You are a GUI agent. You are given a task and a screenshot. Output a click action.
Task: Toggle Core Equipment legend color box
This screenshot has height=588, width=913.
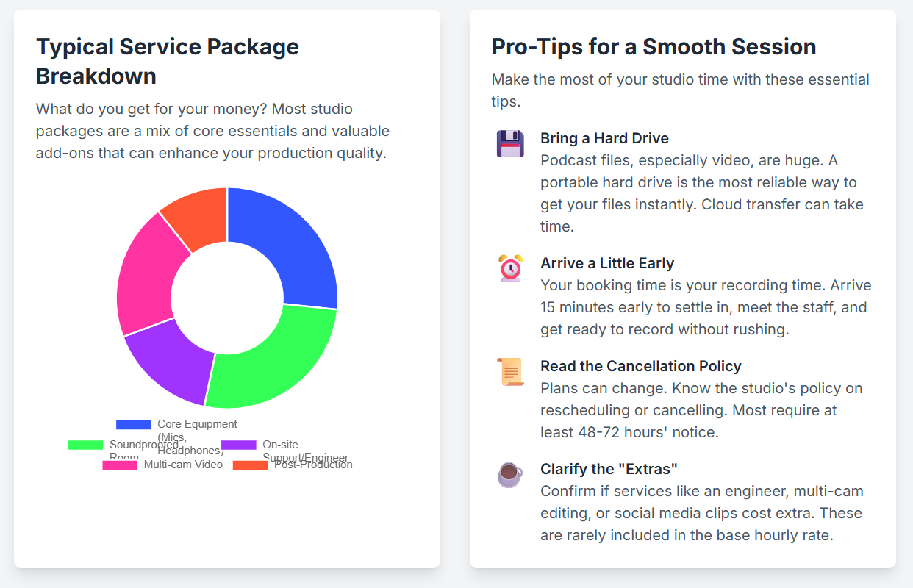coord(134,425)
